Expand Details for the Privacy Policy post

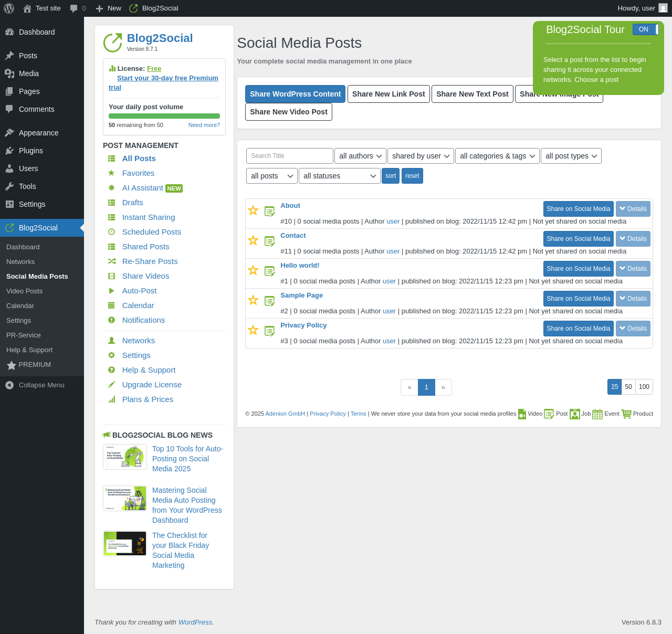[633, 329]
